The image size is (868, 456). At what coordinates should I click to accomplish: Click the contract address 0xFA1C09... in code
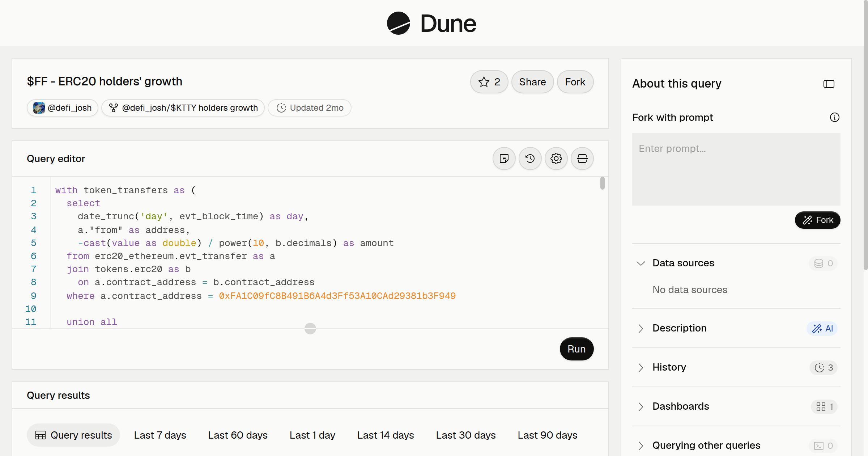click(x=337, y=296)
